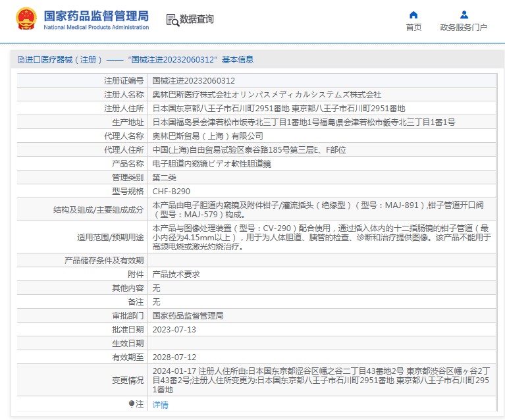Click the 无 value in 备注 row
Image resolution: width=505 pixels, height=420 pixels.
(x=156, y=302)
